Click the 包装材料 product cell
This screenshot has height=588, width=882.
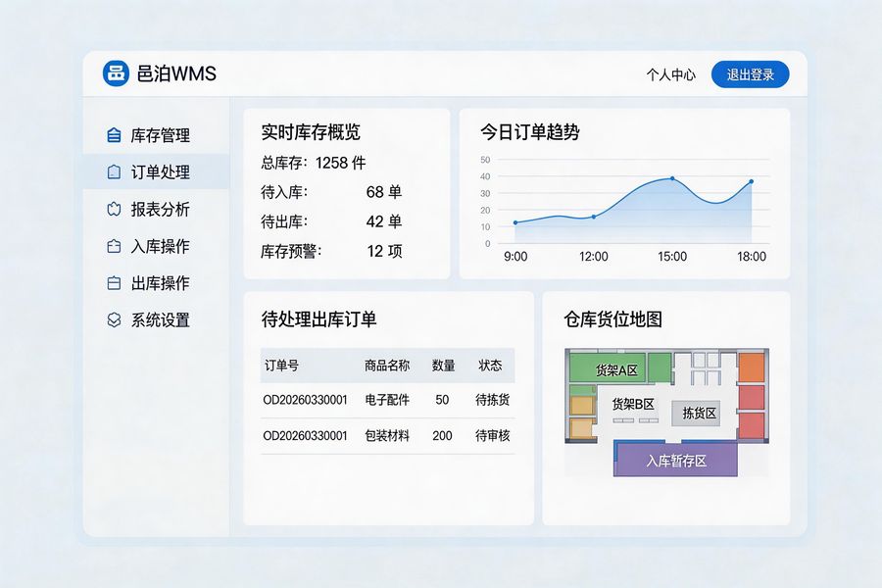pos(387,435)
